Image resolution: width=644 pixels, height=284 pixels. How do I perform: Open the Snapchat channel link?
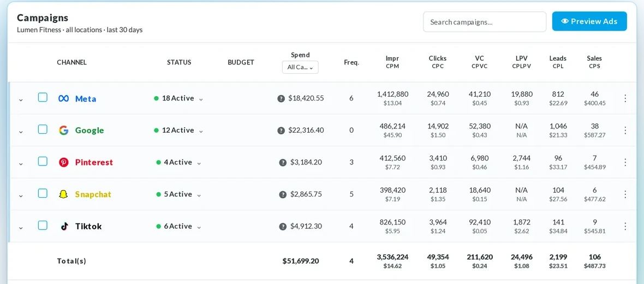pos(93,194)
